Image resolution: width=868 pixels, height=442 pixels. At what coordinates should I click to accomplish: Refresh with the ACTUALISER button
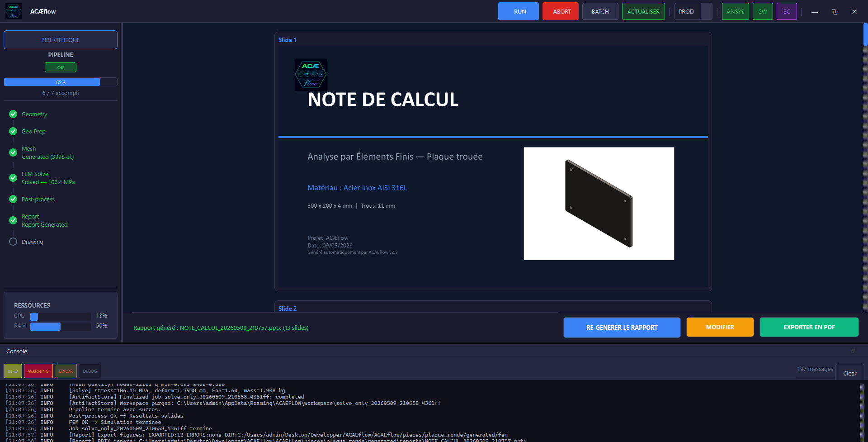[643, 11]
